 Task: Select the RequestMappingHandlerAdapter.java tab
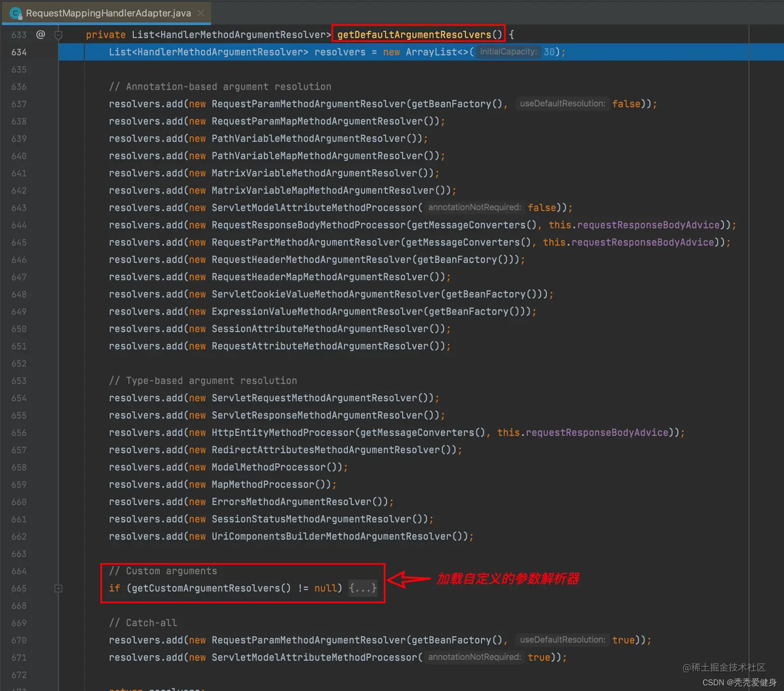(106, 13)
